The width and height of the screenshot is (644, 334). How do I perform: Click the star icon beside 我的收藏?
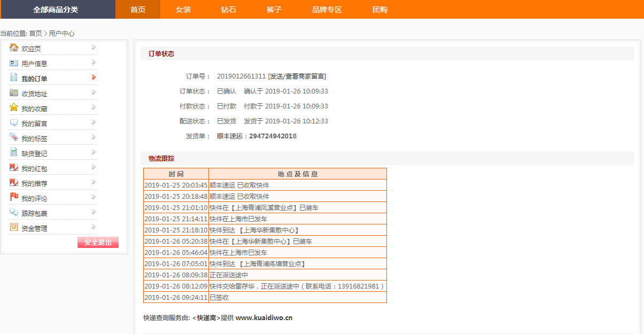tap(14, 107)
